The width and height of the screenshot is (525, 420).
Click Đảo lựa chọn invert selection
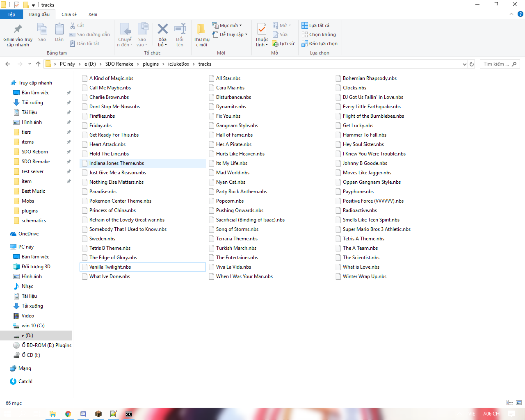tap(320, 43)
